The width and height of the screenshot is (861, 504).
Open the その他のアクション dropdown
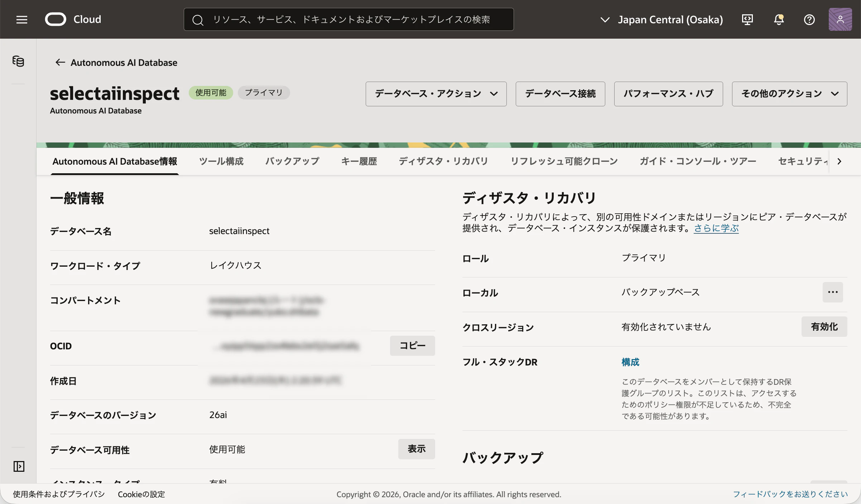(789, 94)
